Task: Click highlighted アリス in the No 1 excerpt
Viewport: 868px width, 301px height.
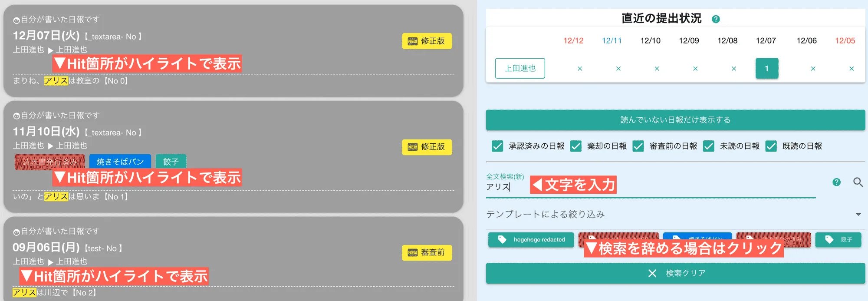Action: click(56, 197)
